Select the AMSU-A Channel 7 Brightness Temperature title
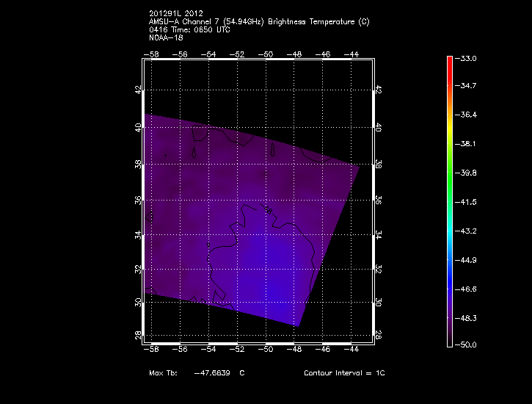This screenshot has width=532, height=404. [259, 22]
